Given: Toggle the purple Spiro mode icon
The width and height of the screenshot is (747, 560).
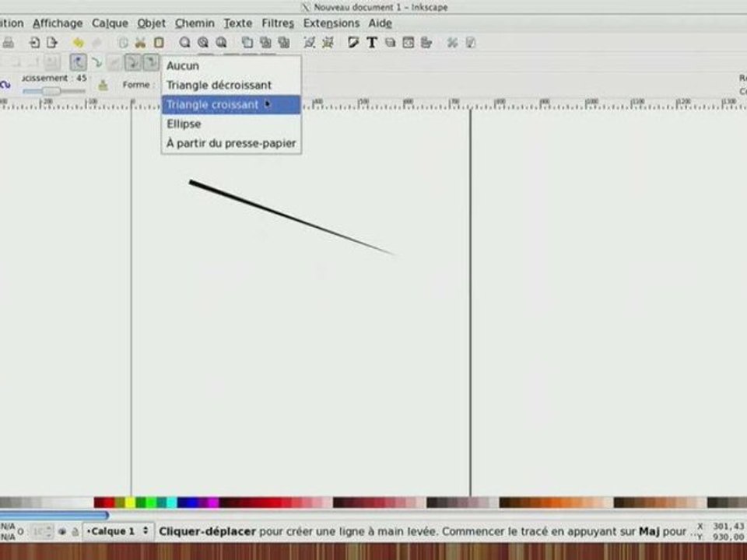Looking at the screenshot, I should pyautogui.click(x=5, y=85).
